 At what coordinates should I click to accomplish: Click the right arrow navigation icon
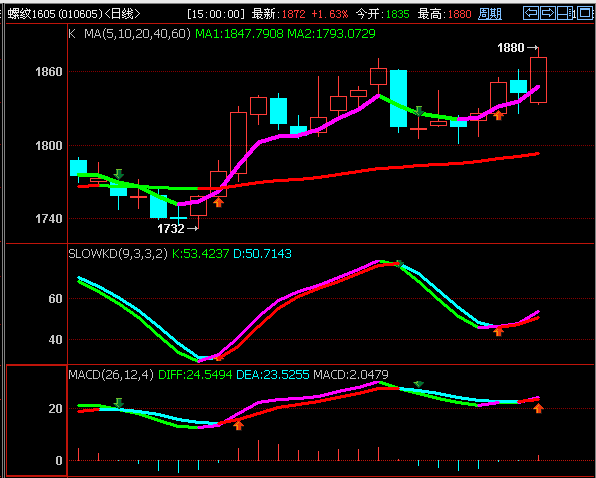tap(547, 13)
